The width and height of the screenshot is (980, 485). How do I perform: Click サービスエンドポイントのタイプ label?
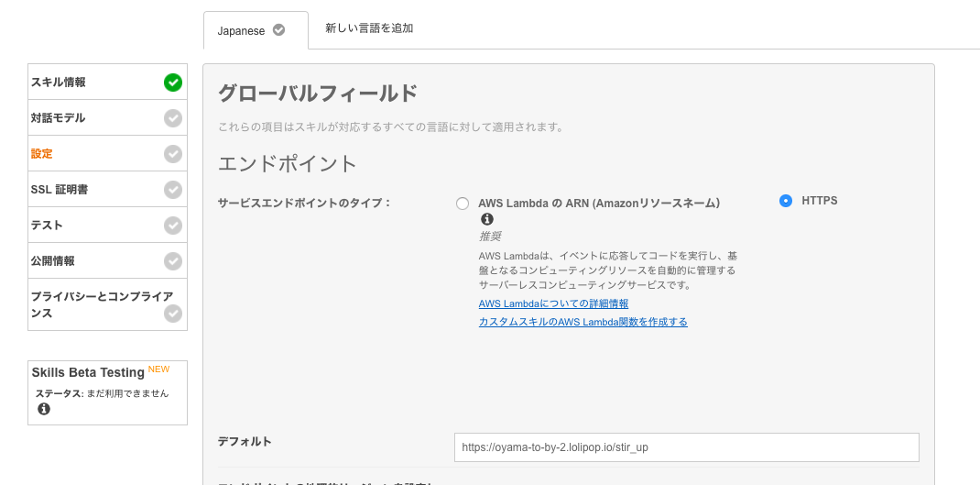(304, 203)
